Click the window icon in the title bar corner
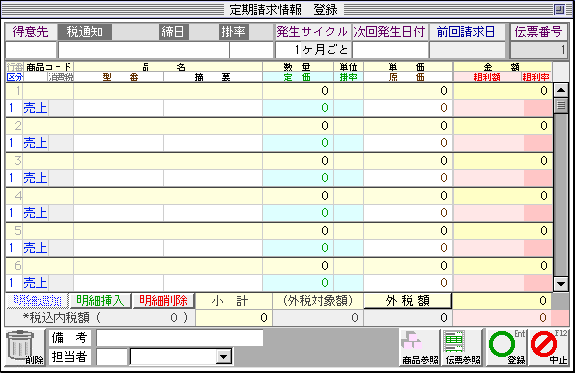 tap(559, 9)
